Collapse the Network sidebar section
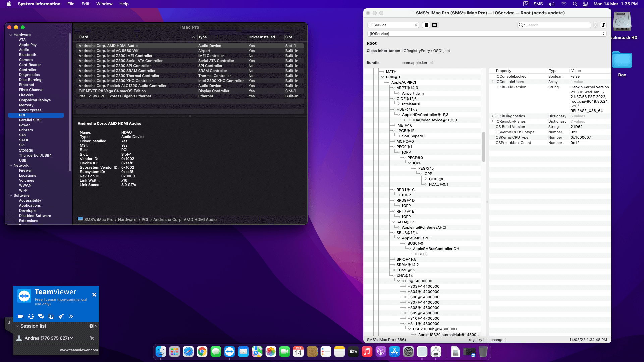Viewport: 644px width, 362px height. (x=11, y=165)
